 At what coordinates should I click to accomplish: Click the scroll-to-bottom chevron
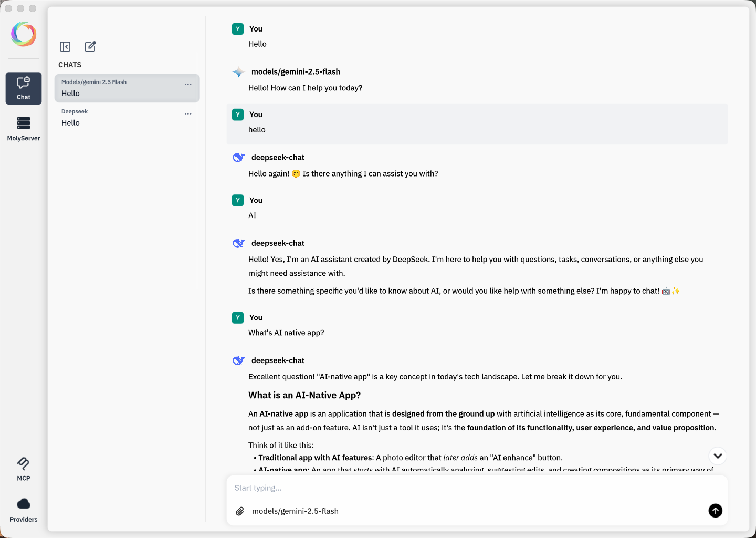coord(718,456)
